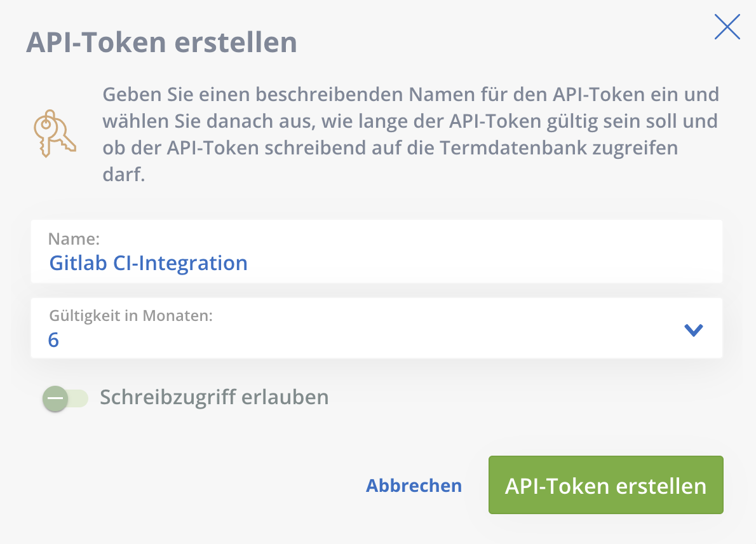Select the displayed validity value 6
The width and height of the screenshot is (756, 544).
click(53, 340)
